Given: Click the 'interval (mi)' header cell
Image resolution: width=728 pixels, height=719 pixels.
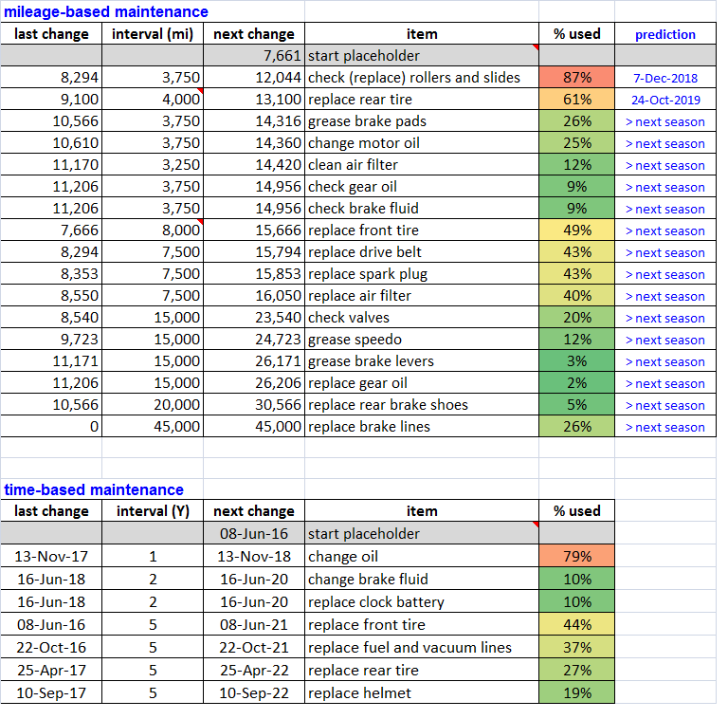Looking at the screenshot, I should pyautogui.click(x=153, y=34).
